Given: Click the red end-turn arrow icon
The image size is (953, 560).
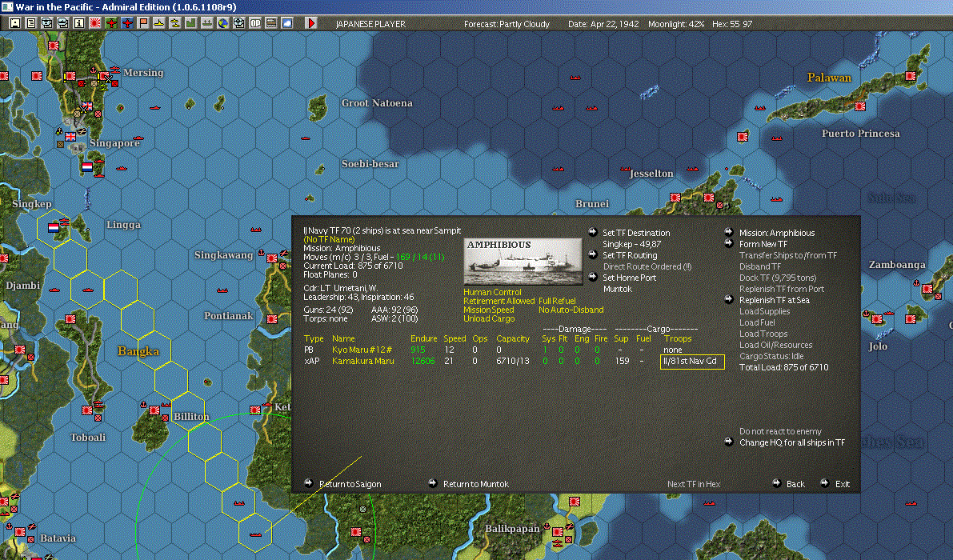Looking at the screenshot, I should (x=311, y=23).
